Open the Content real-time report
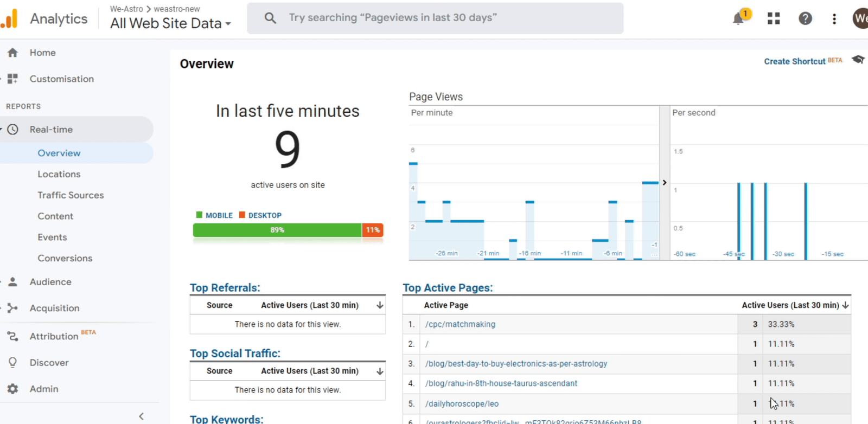Viewport: 868px width, 424px height. 55,216
